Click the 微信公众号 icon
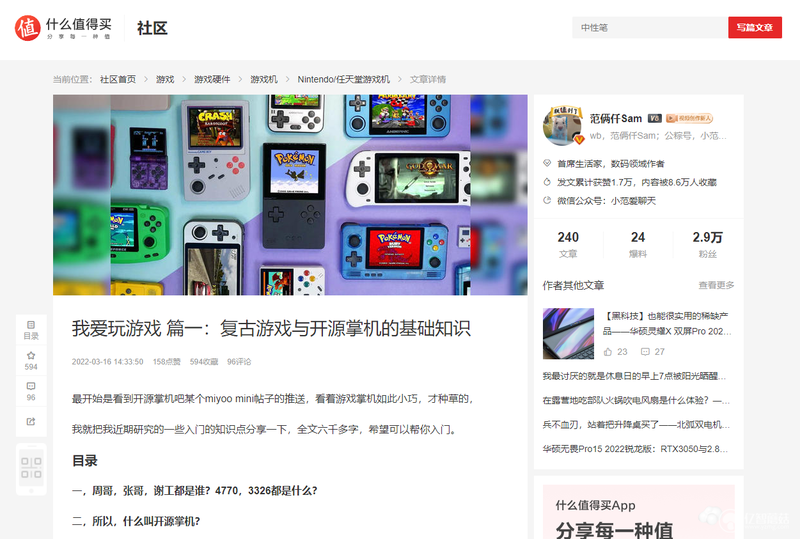Screen dimensions: 800x539 (x=547, y=200)
